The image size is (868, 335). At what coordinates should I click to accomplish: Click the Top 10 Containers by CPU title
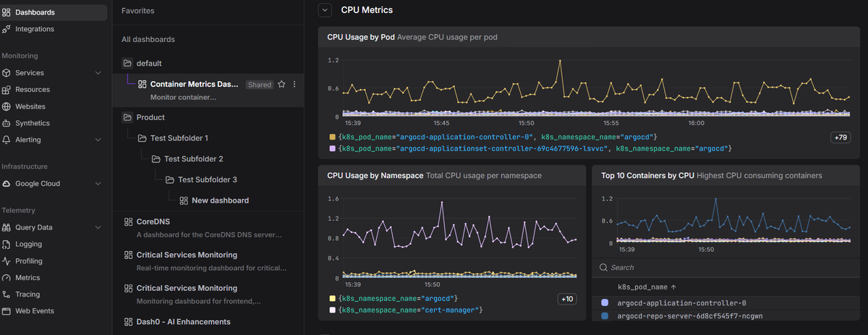[x=647, y=175]
